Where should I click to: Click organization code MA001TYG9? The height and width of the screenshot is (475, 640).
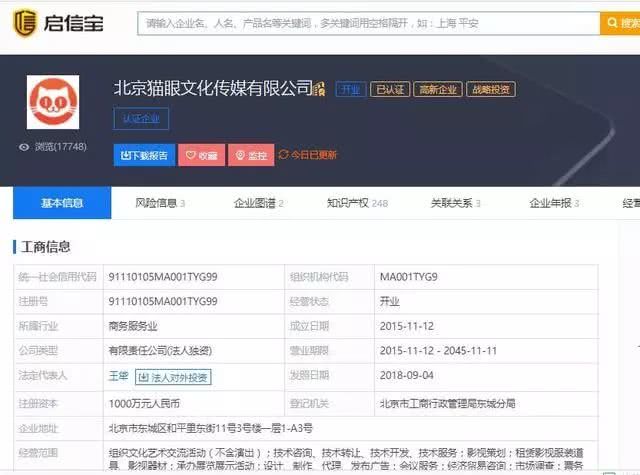pyautogui.click(x=409, y=277)
